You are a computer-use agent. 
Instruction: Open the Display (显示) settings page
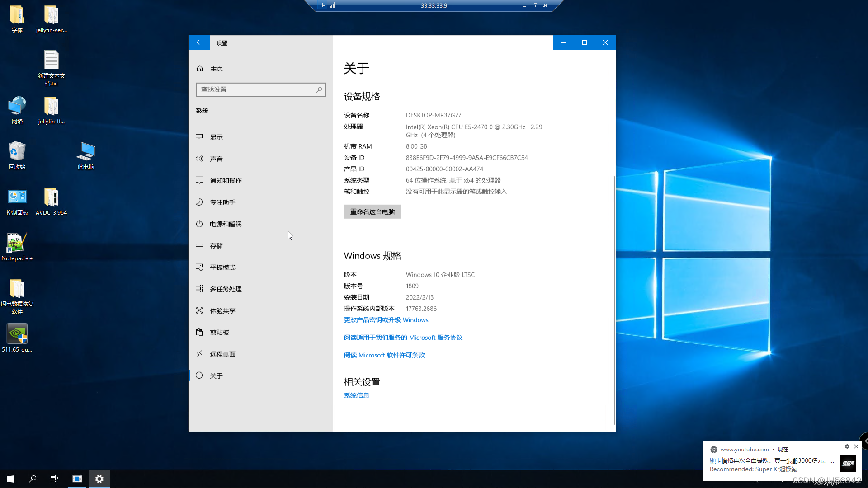pos(216,137)
